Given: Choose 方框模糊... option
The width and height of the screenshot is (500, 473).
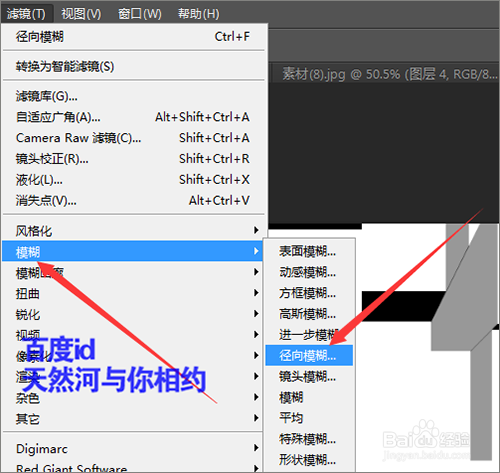Looking at the screenshot, I should click(x=309, y=293).
